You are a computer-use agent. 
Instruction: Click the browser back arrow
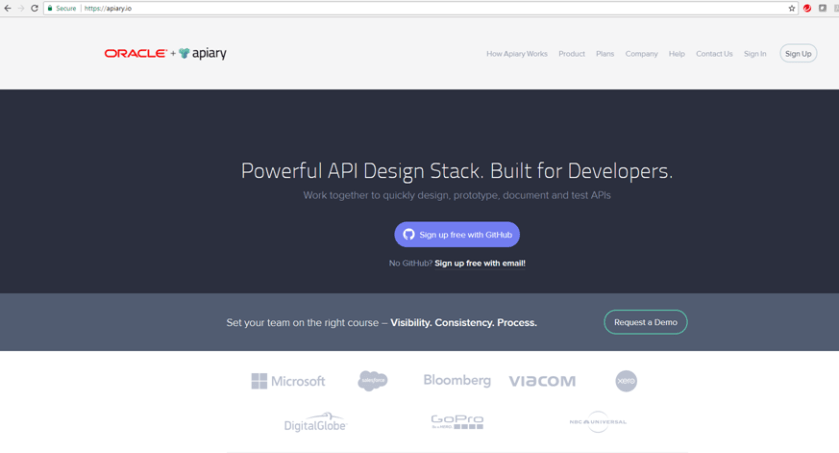(x=7, y=8)
